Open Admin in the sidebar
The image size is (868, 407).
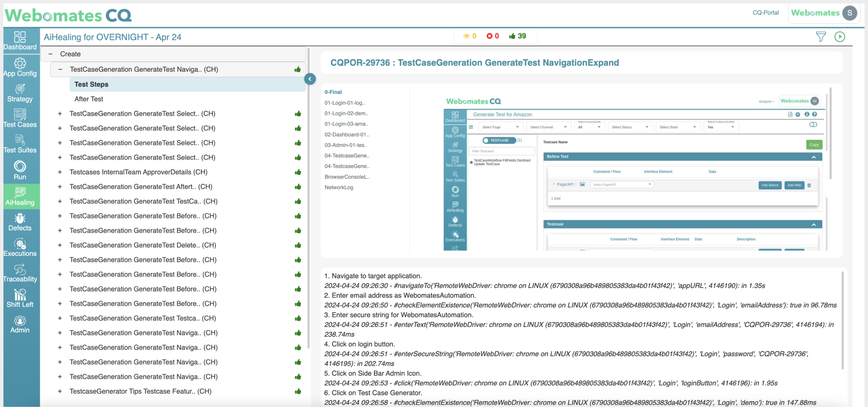(x=20, y=324)
